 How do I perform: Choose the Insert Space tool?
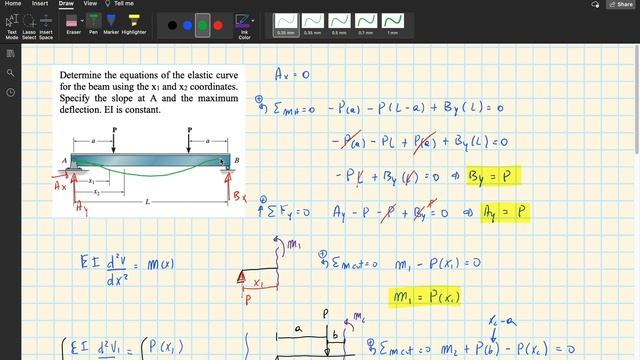(x=46, y=26)
